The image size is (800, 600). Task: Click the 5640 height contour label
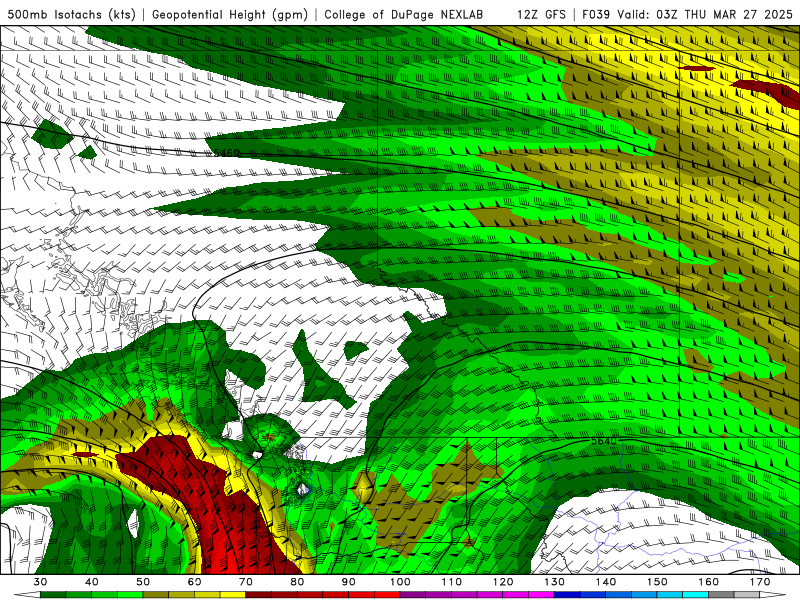[x=604, y=440]
